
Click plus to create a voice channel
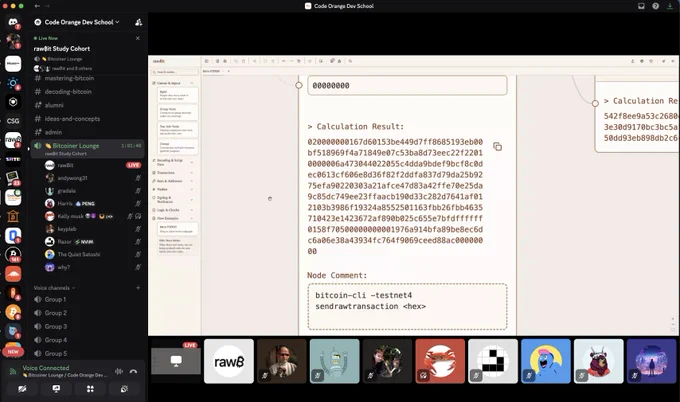click(138, 288)
